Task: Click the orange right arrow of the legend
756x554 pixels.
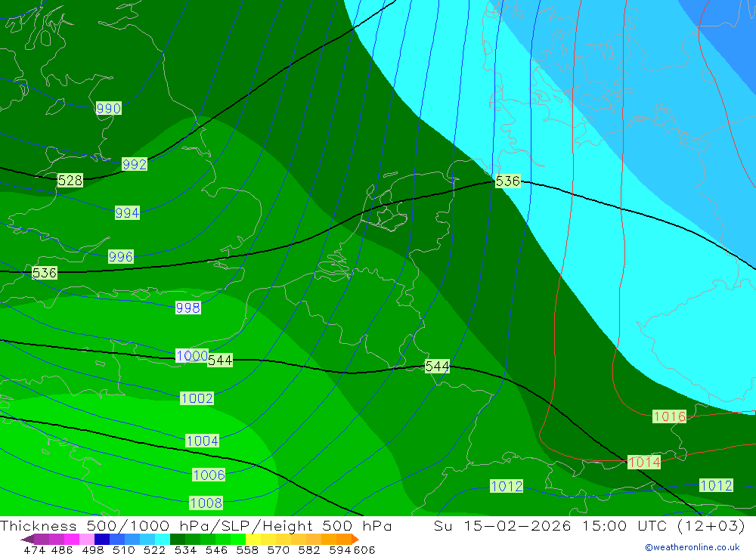Action: [x=355, y=539]
